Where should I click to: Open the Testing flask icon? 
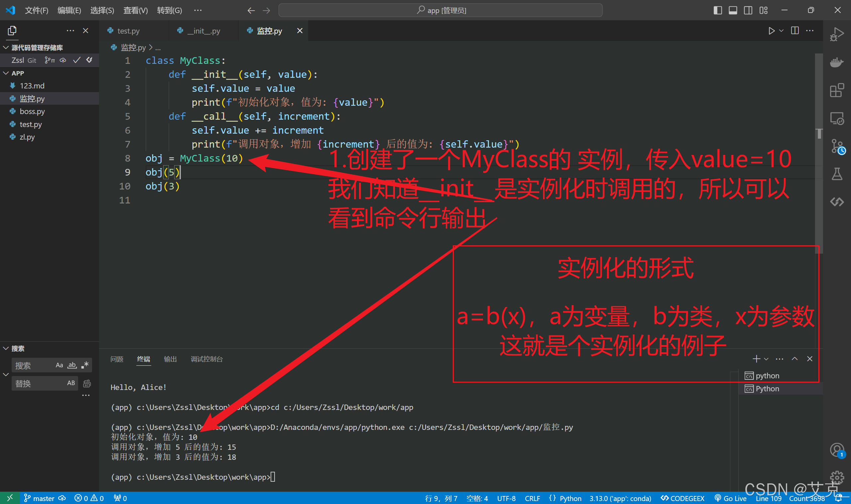click(x=837, y=174)
